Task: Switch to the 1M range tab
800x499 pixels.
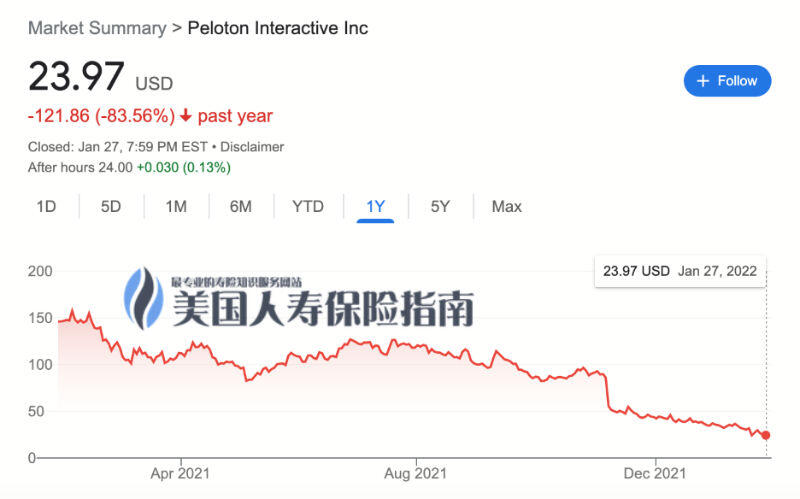Action: [x=176, y=207]
